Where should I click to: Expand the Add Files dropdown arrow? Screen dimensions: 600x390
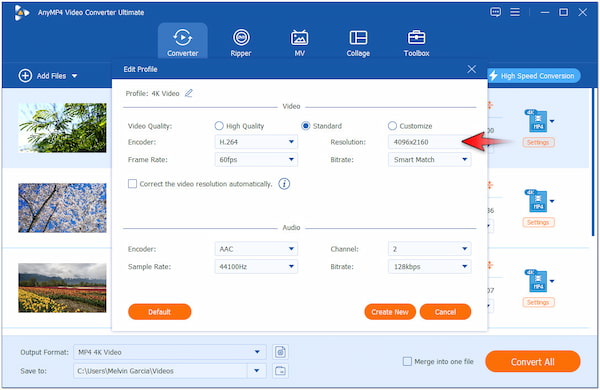[x=75, y=76]
